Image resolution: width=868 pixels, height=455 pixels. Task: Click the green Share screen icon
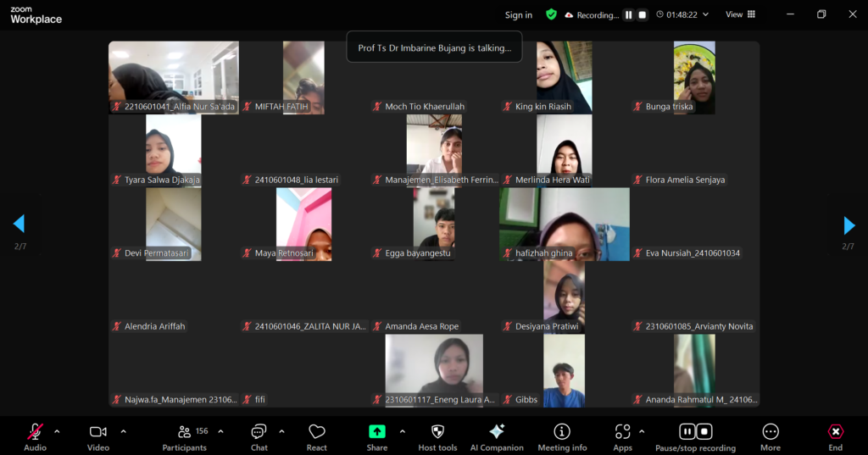(377, 432)
